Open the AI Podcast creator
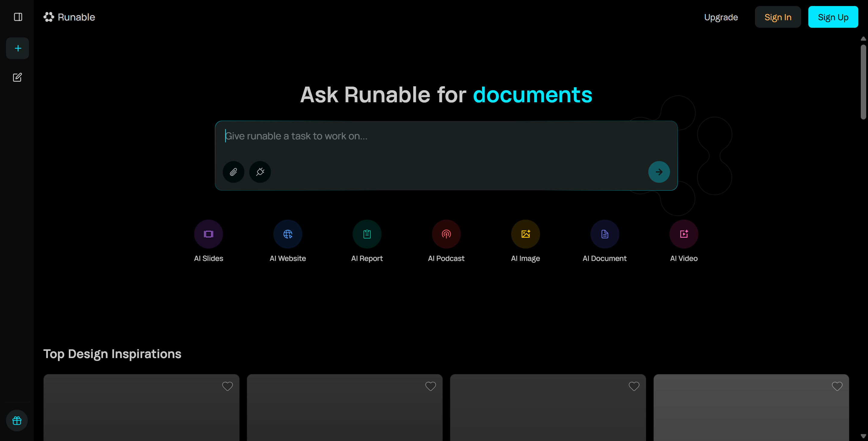The height and width of the screenshot is (441, 868). 446,234
